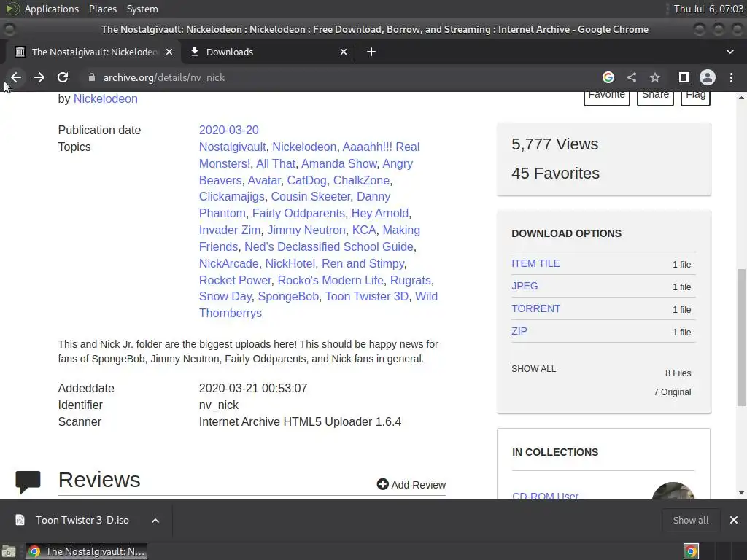Share this page via the share icon
Viewport: 747px width, 560px height.
pos(632,77)
